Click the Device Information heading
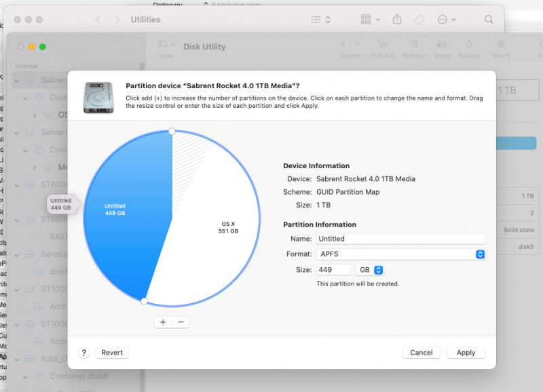Viewport: 543px width, 392px height. [x=316, y=165]
